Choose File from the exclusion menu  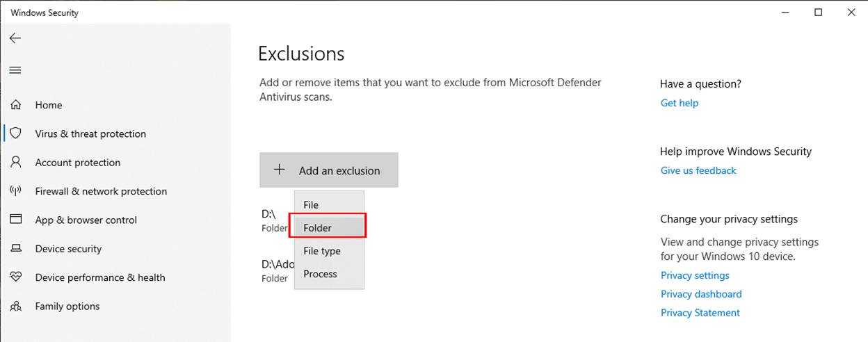tap(329, 204)
